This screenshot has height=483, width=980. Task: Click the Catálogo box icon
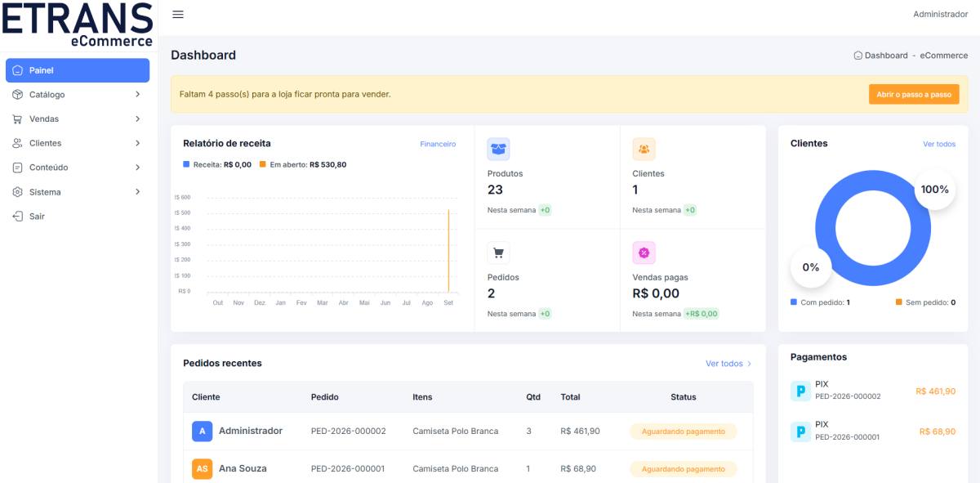pyautogui.click(x=17, y=95)
